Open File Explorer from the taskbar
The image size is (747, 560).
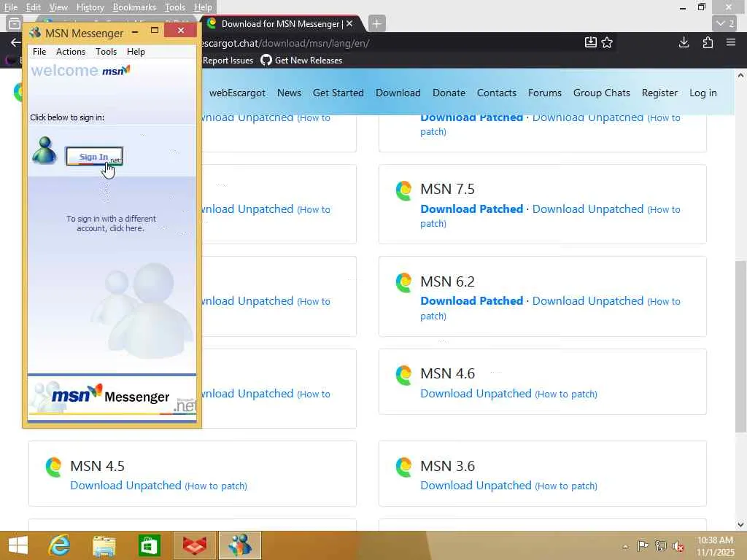coord(104,545)
